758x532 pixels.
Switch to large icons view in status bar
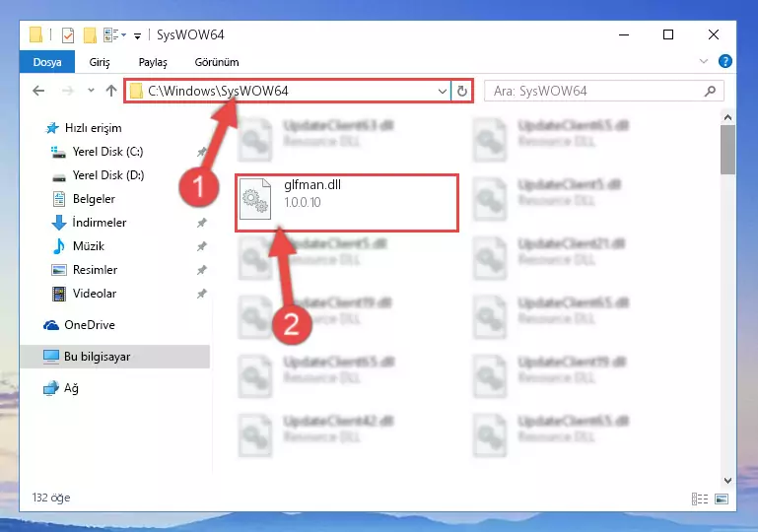coord(722,499)
